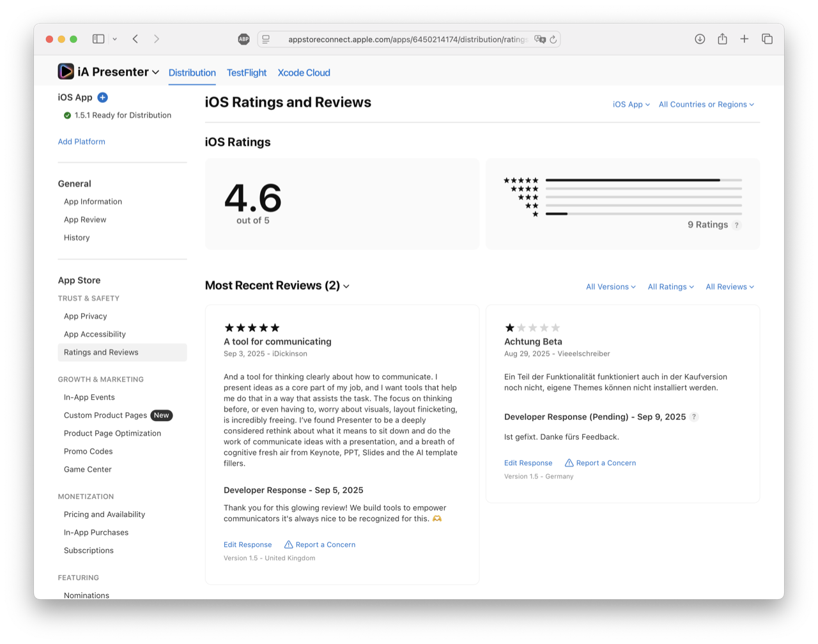The height and width of the screenshot is (644, 818).
Task: Open Promo Codes page
Action: pos(88,451)
